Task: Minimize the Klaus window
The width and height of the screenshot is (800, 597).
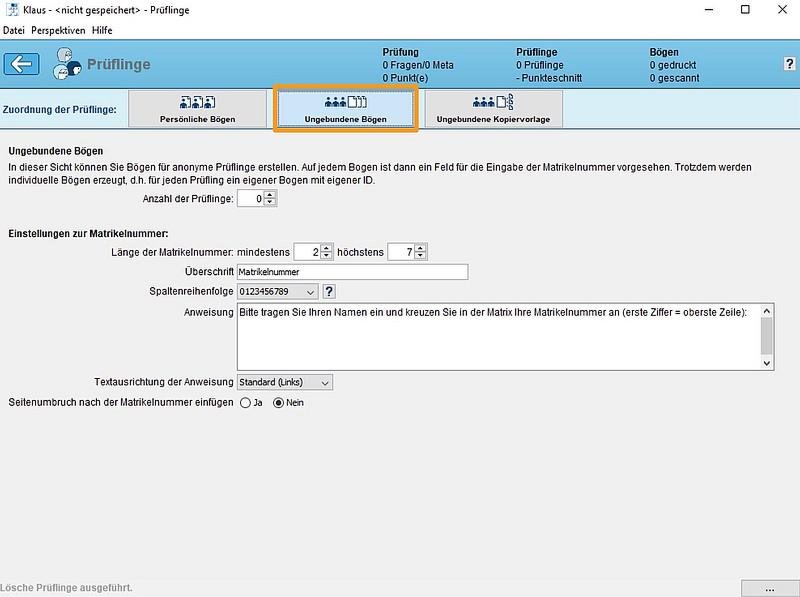Action: [x=709, y=10]
